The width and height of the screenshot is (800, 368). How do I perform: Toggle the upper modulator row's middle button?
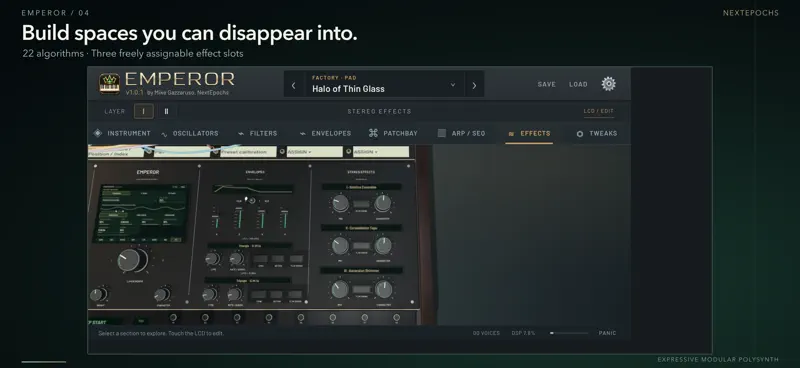pos(278,259)
